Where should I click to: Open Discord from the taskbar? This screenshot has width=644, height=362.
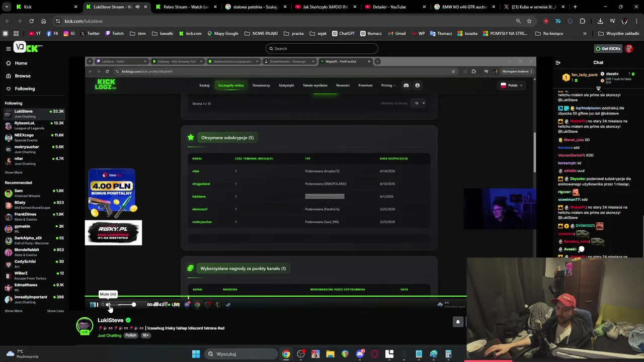point(360,354)
